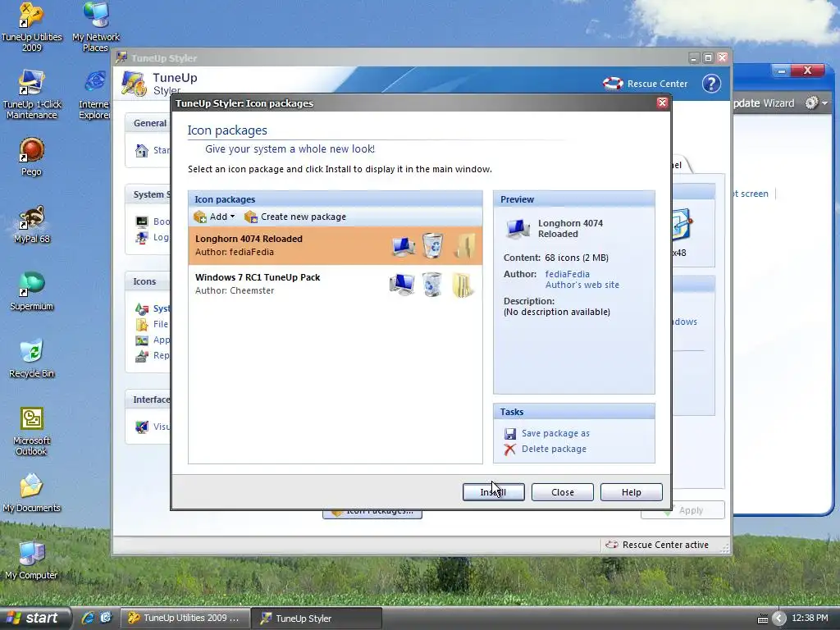
Task: Open My Network Places desktop icon
Action: click(96, 28)
